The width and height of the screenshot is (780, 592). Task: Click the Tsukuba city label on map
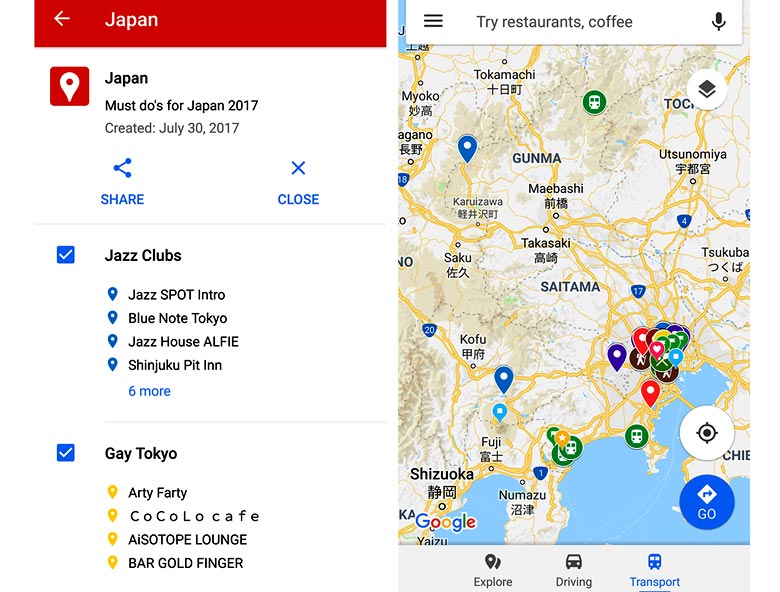(725, 259)
